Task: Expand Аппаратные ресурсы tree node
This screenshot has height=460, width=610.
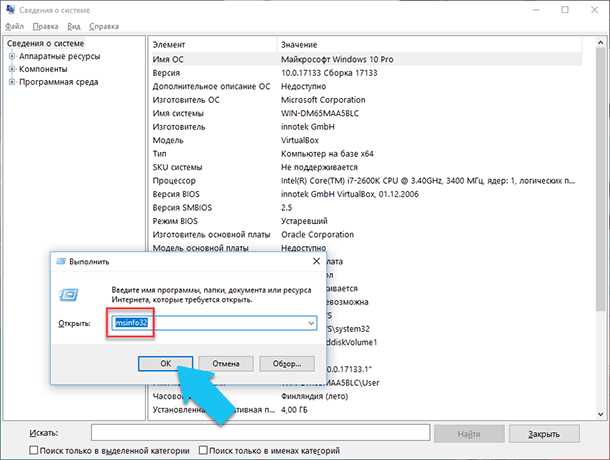Action: pyautogui.click(x=12, y=56)
